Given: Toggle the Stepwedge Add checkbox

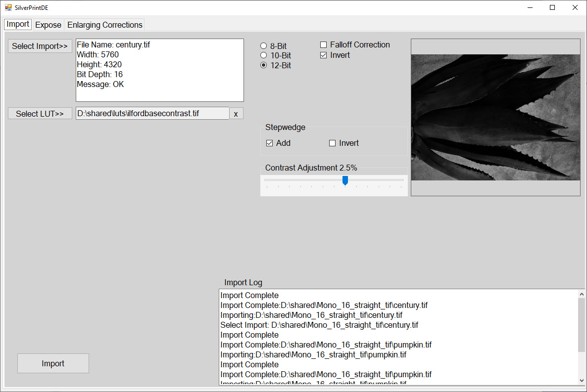Looking at the screenshot, I should pyautogui.click(x=270, y=143).
